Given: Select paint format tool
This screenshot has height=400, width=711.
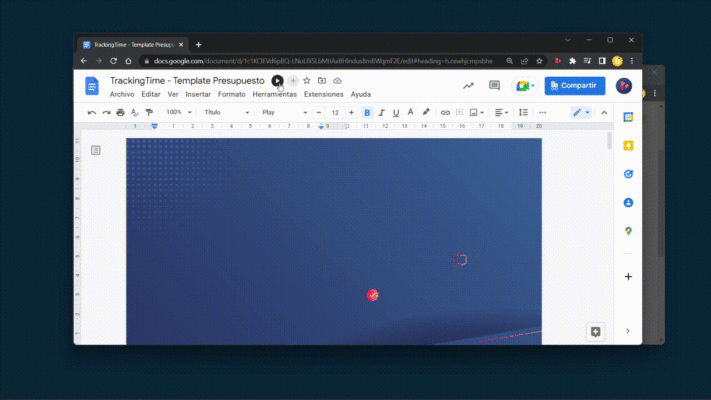Looking at the screenshot, I should (x=149, y=112).
